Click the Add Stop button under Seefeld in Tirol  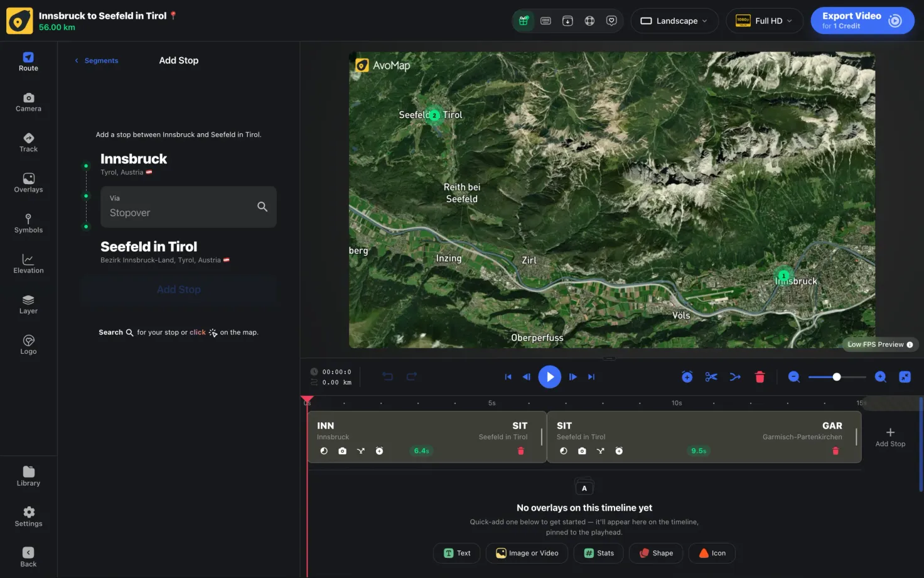[179, 290]
